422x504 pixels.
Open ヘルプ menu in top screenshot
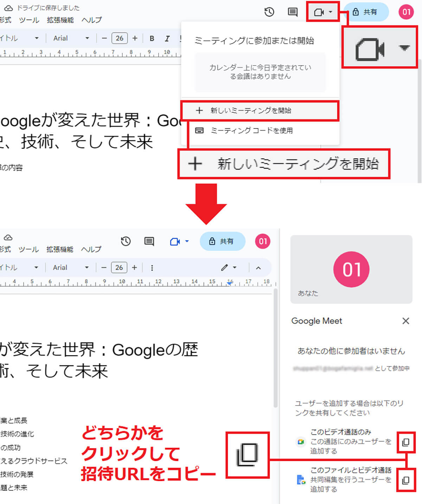click(91, 20)
